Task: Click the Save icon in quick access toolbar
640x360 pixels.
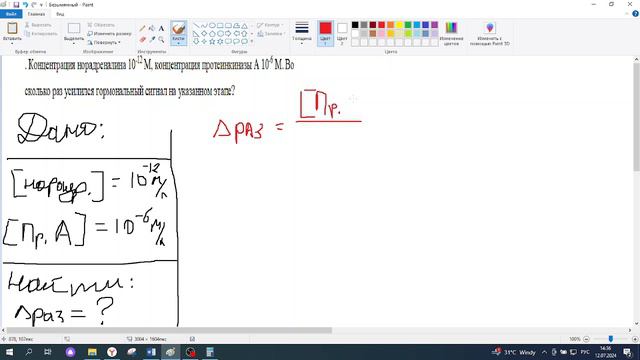Action: [16, 4]
